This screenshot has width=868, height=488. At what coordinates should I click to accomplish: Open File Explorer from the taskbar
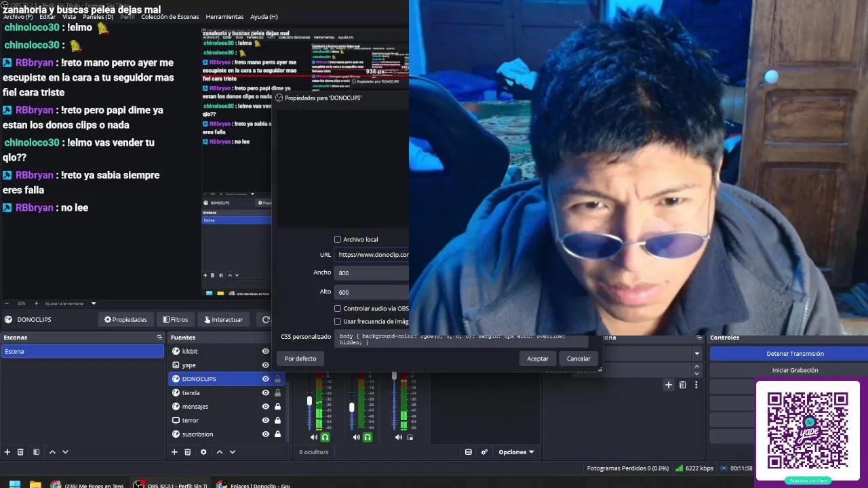35,485
